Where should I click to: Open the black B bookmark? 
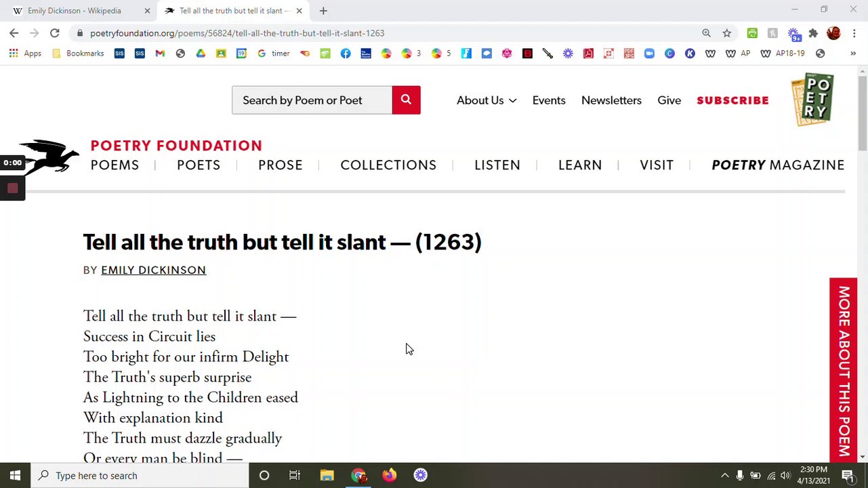527,54
